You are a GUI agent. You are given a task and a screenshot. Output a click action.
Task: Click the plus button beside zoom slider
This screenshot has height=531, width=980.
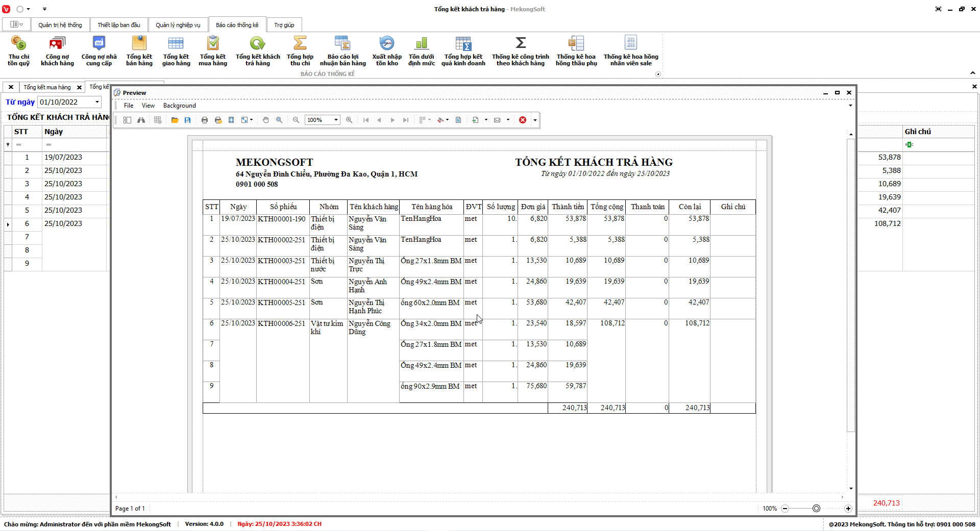tap(848, 509)
